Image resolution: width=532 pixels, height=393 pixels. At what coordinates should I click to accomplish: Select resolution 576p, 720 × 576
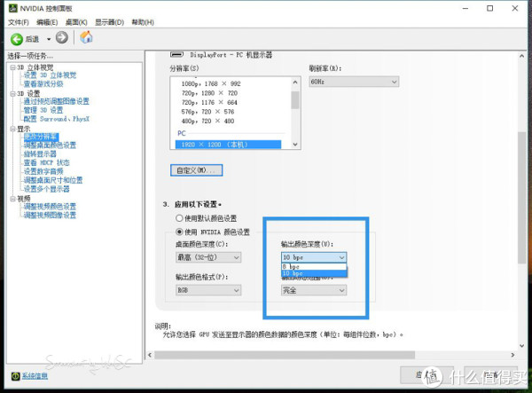[x=207, y=112]
